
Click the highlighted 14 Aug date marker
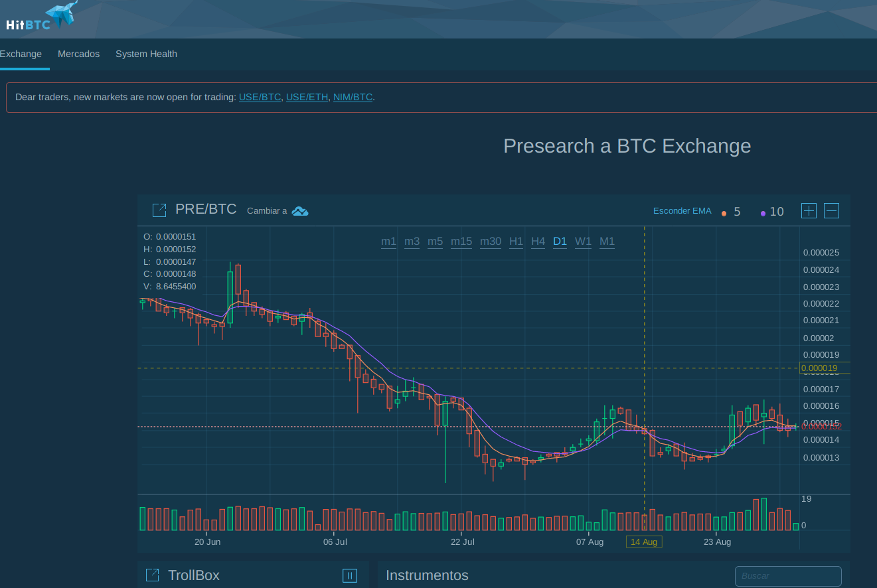tap(644, 542)
